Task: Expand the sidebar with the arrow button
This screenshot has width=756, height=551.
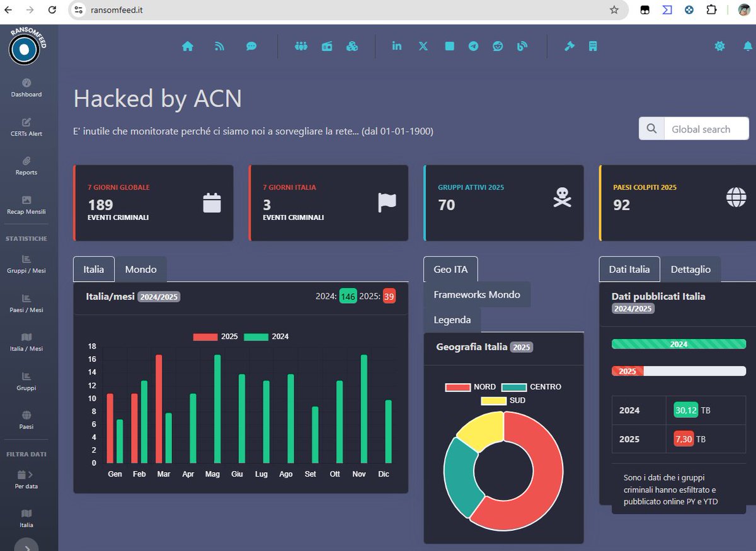Action: (26, 547)
